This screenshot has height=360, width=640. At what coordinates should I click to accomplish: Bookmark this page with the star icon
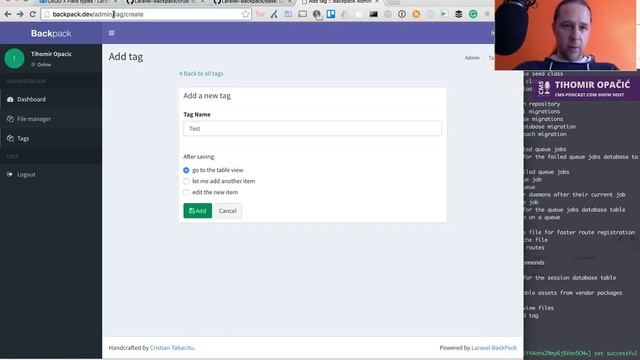point(245,14)
